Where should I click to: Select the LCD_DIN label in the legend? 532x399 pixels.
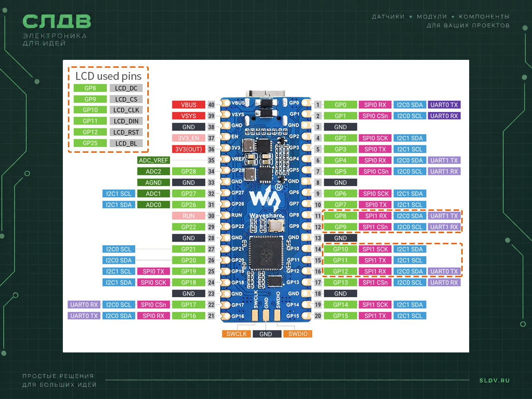[x=126, y=121]
